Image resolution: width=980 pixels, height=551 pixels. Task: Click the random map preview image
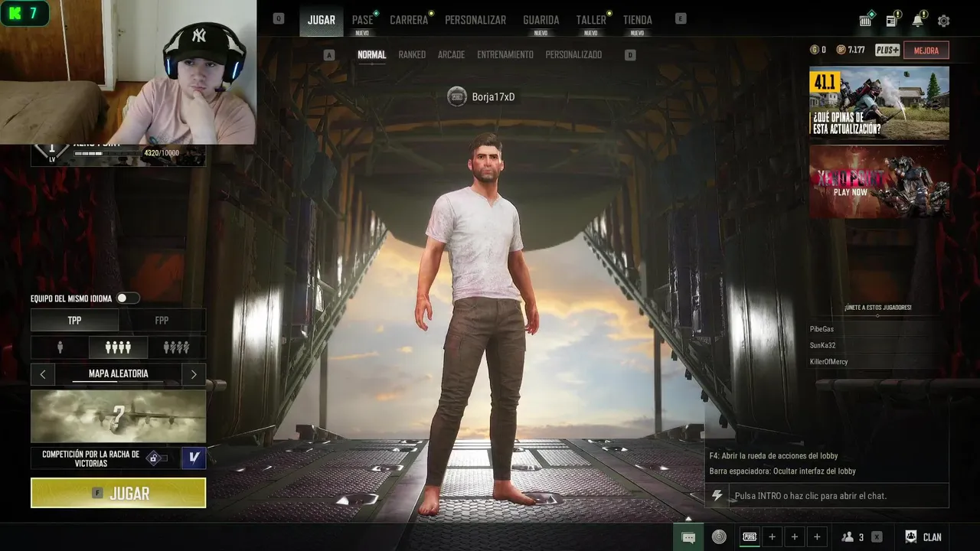(x=119, y=416)
